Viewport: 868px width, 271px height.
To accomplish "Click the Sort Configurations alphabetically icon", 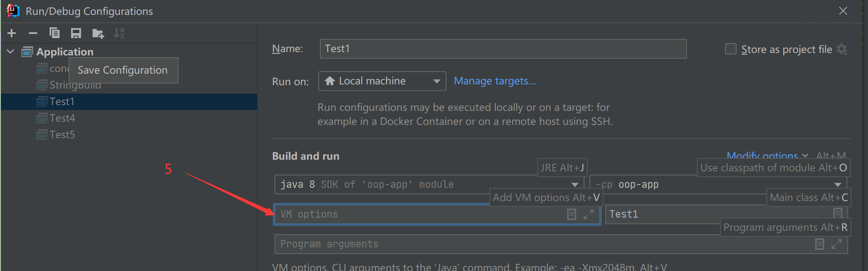I will click(x=119, y=33).
